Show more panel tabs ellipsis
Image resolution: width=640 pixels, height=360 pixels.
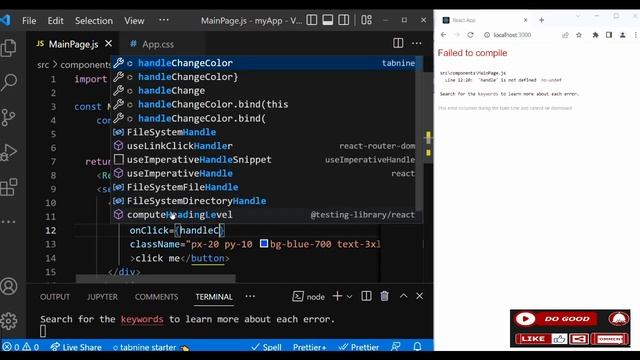click(250, 296)
